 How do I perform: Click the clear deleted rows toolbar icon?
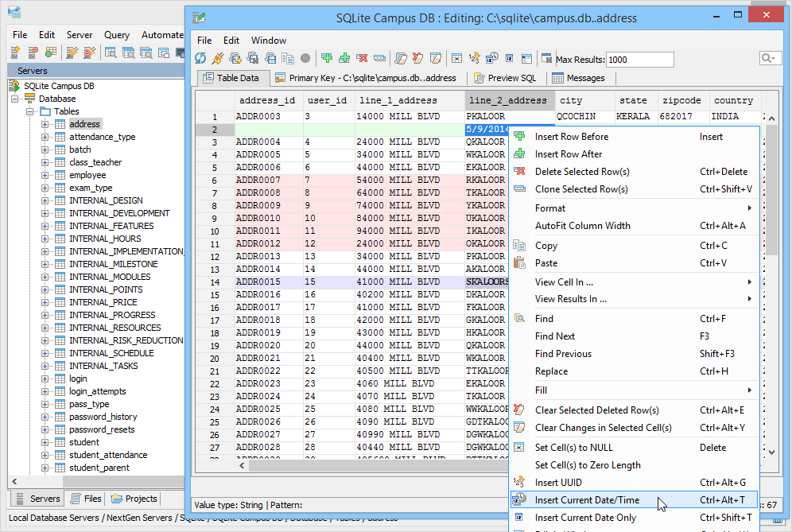417,59
